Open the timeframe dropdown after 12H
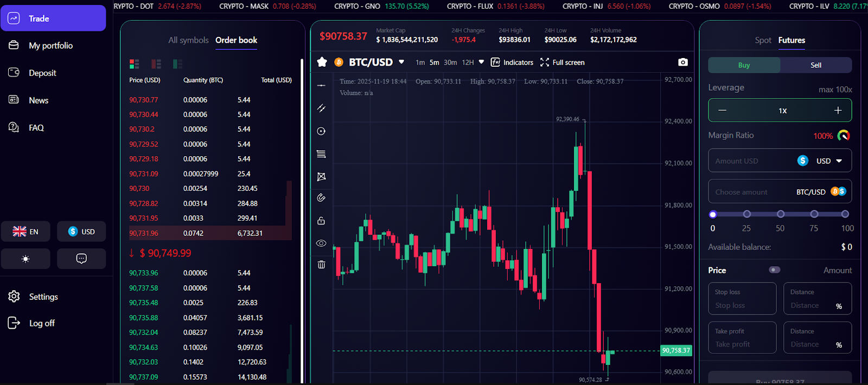The image size is (868, 385). tap(481, 62)
